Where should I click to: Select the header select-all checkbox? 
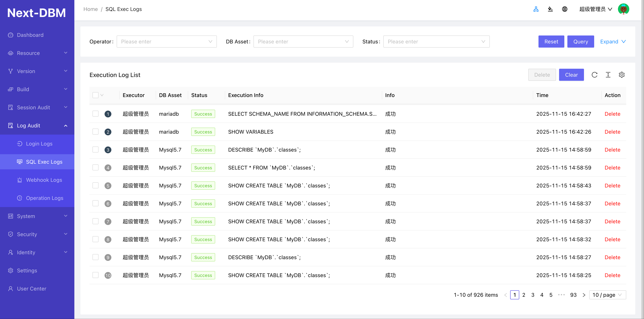coord(96,95)
